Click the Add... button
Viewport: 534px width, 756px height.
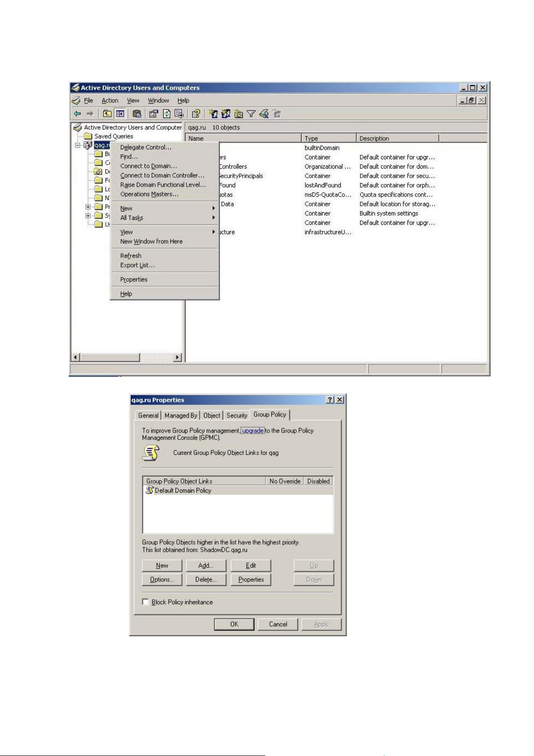[x=206, y=565]
